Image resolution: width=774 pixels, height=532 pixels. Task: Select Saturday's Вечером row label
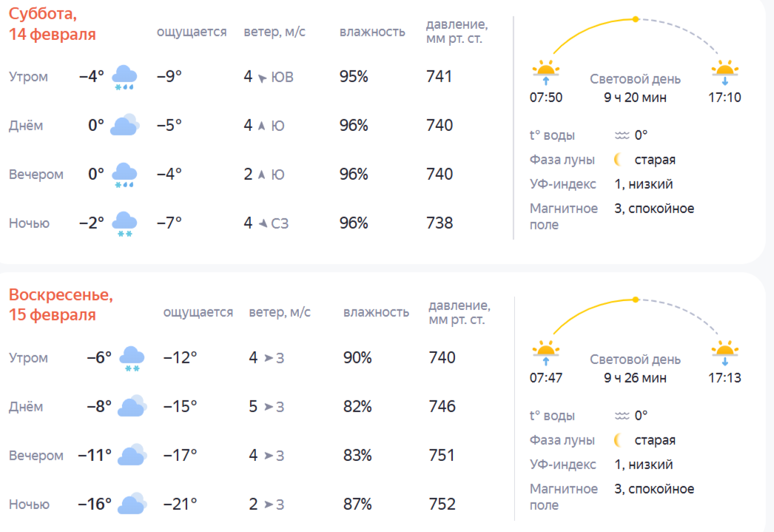click(36, 175)
